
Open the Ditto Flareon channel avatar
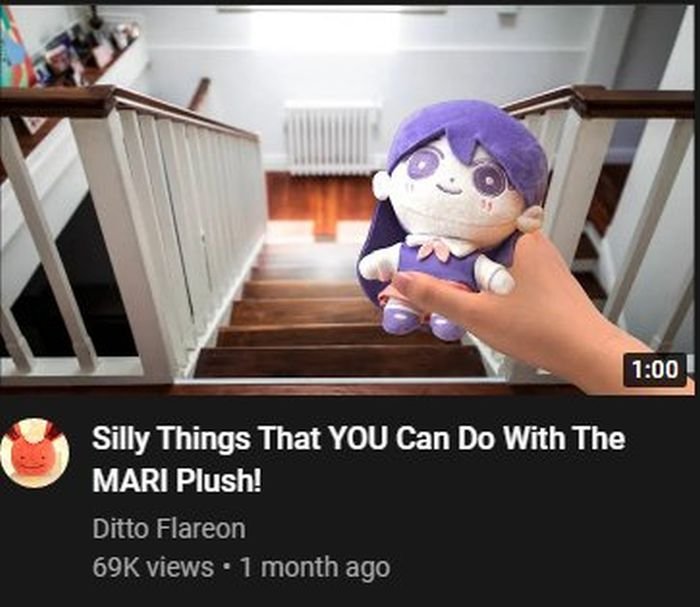(34, 453)
